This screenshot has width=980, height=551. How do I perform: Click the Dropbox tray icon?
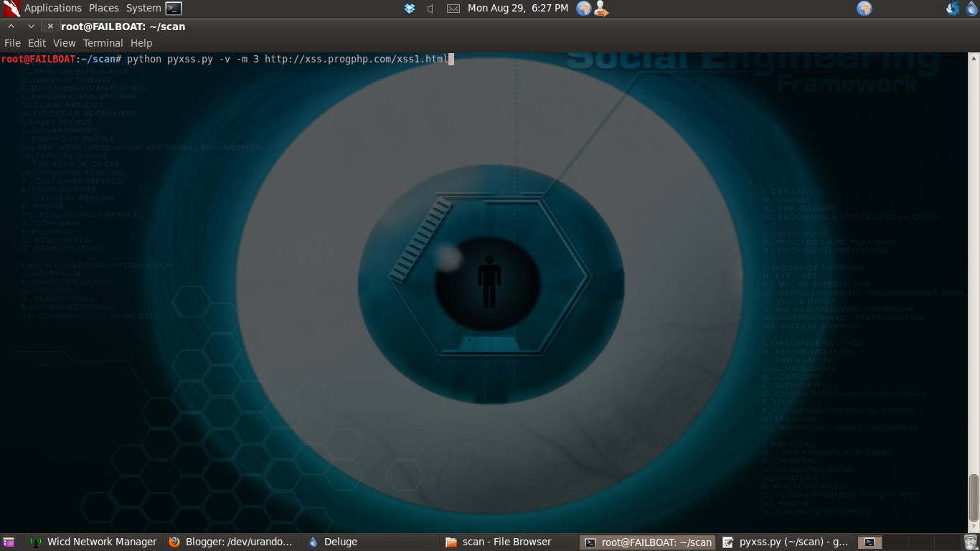coord(410,9)
